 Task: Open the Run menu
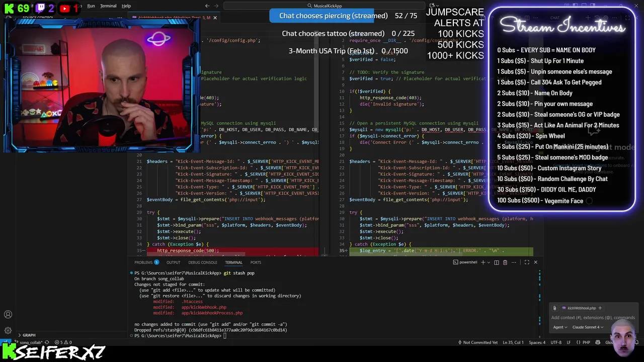[x=91, y=6]
